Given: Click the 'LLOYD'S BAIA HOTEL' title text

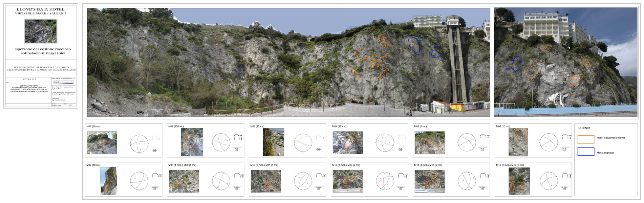Looking at the screenshot, I should tap(41, 9).
